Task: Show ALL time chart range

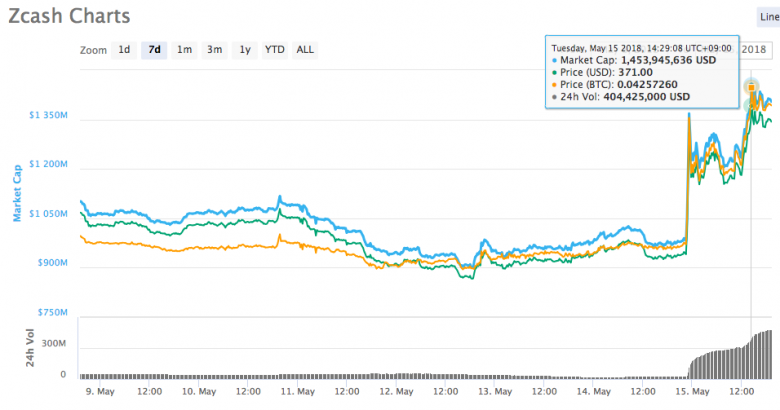Action: pyautogui.click(x=305, y=50)
